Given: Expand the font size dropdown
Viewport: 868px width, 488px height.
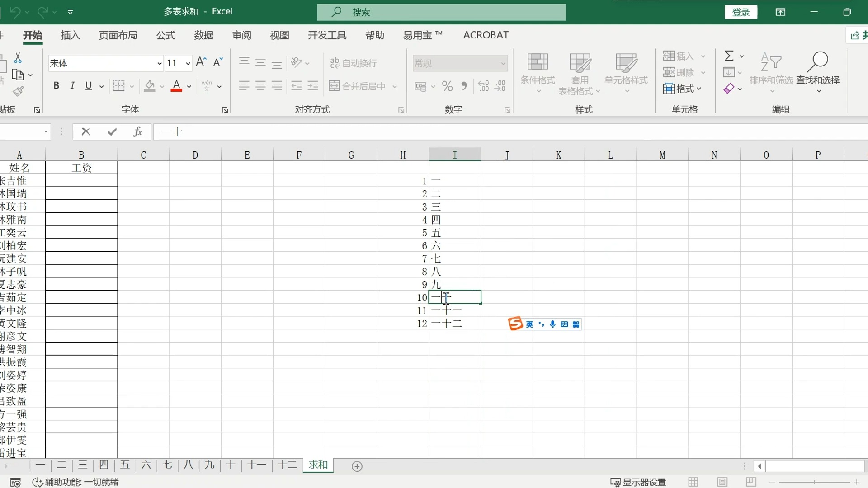Looking at the screenshot, I should point(187,63).
